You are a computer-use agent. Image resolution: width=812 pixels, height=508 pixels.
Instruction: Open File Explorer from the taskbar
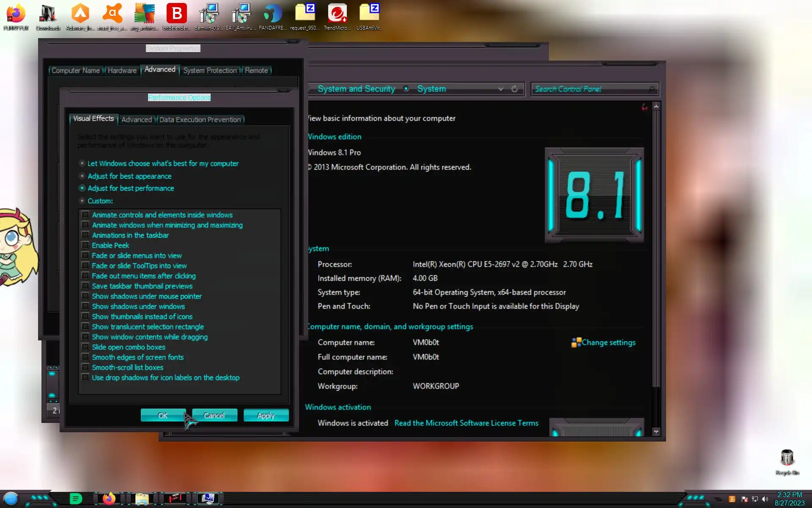142,499
